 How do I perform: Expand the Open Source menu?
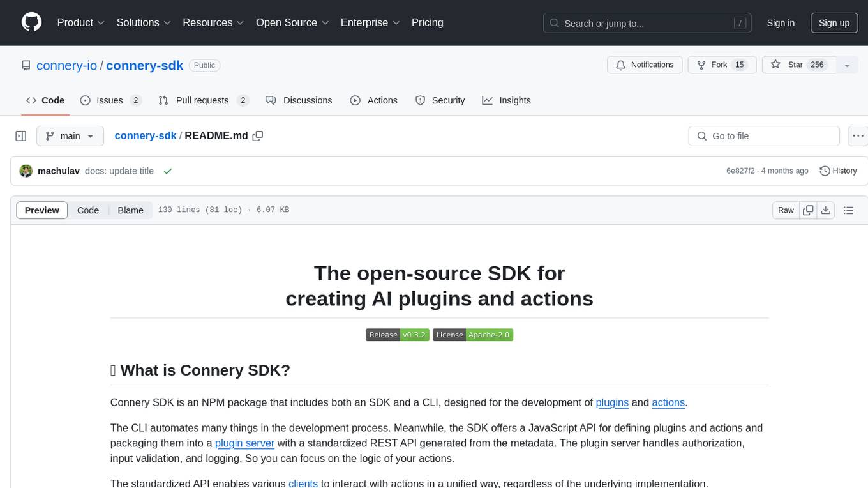[292, 22]
